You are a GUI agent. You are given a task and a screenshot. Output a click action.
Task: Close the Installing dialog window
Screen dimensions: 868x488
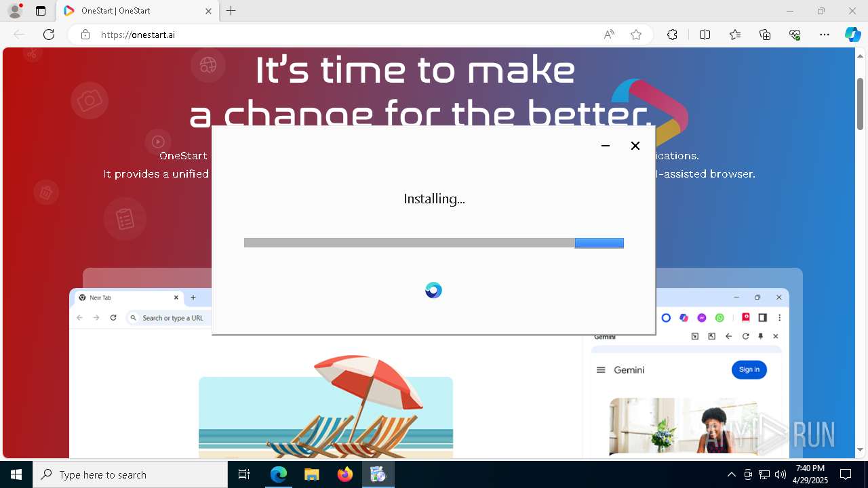[635, 146]
